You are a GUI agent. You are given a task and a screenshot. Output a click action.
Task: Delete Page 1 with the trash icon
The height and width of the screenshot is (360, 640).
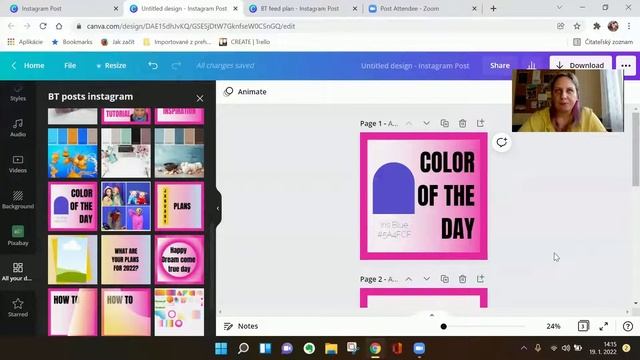pos(462,123)
